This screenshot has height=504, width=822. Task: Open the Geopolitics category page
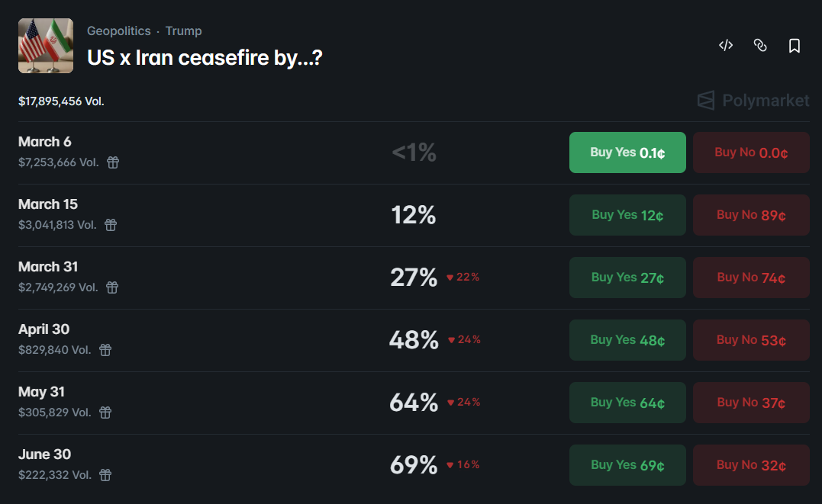pyautogui.click(x=118, y=30)
